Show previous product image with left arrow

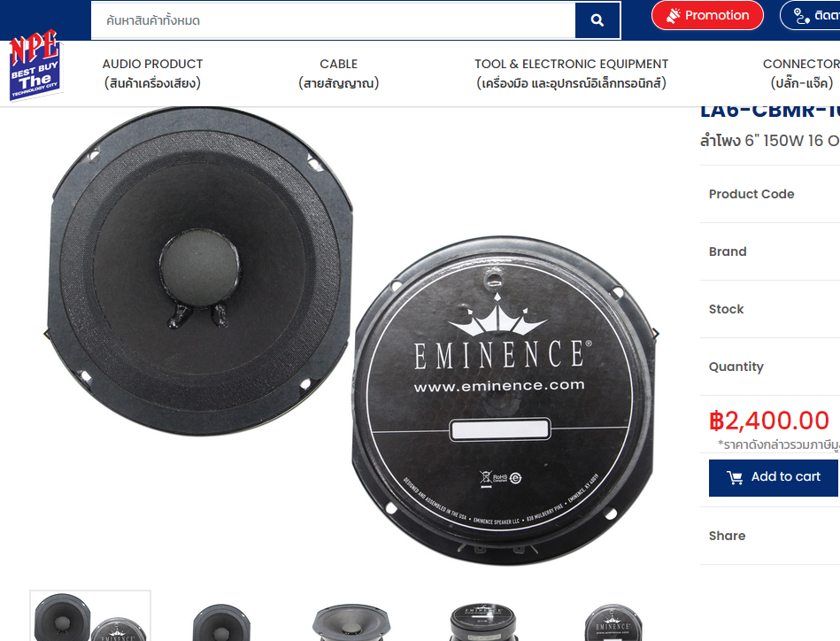(x=46, y=334)
